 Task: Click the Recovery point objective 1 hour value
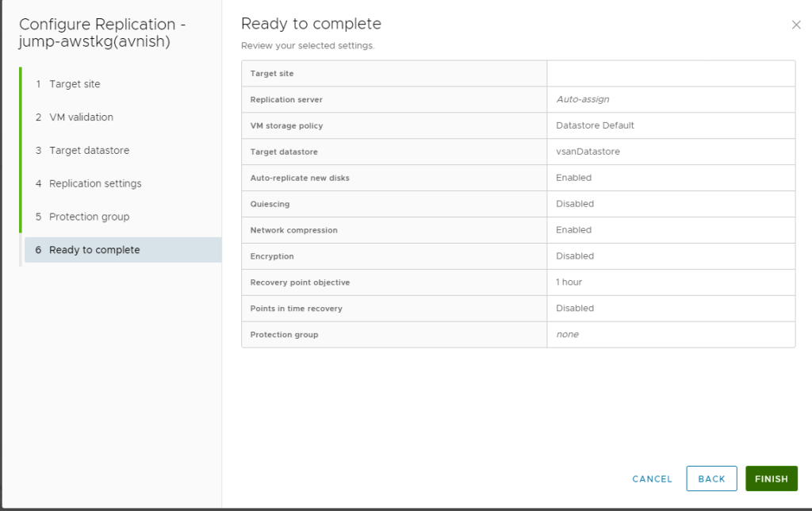point(569,282)
